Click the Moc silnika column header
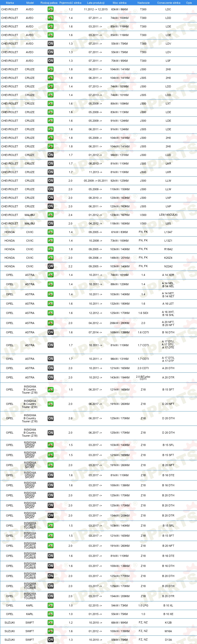 [119, 3]
